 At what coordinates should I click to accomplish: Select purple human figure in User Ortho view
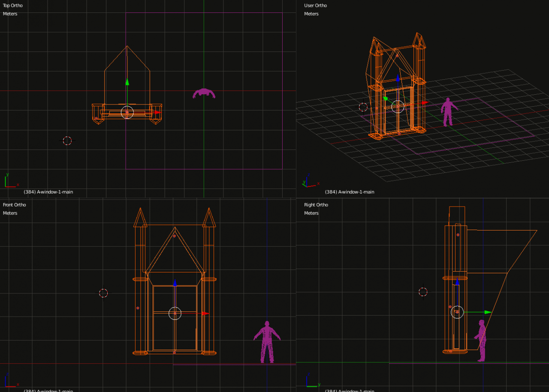click(x=449, y=112)
